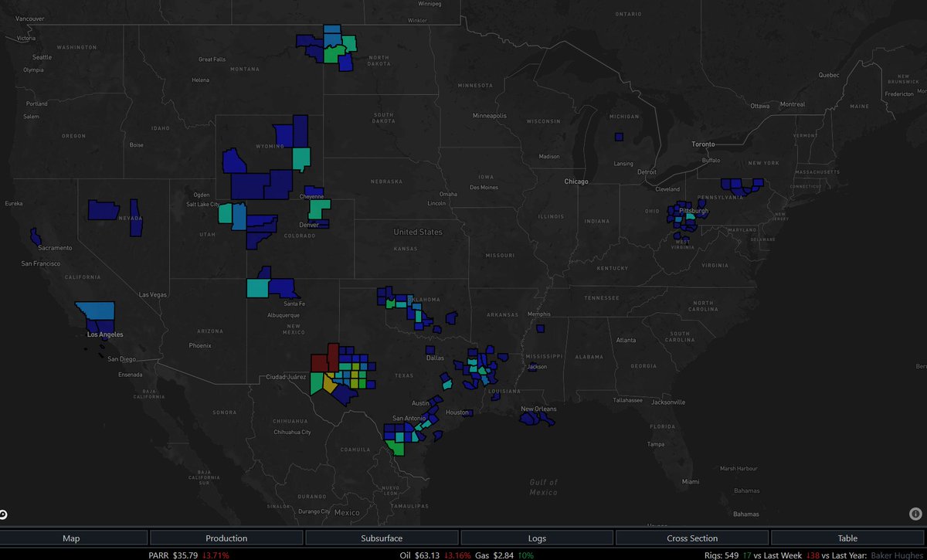Viewport: 927px width, 560px height.
Task: Select the teal Utah county by Salt Lake
Action: pyautogui.click(x=225, y=213)
